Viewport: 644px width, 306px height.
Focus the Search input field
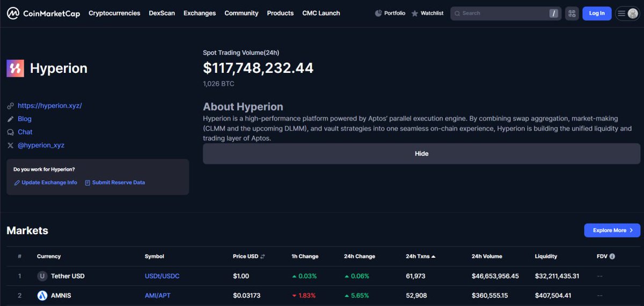click(x=504, y=13)
